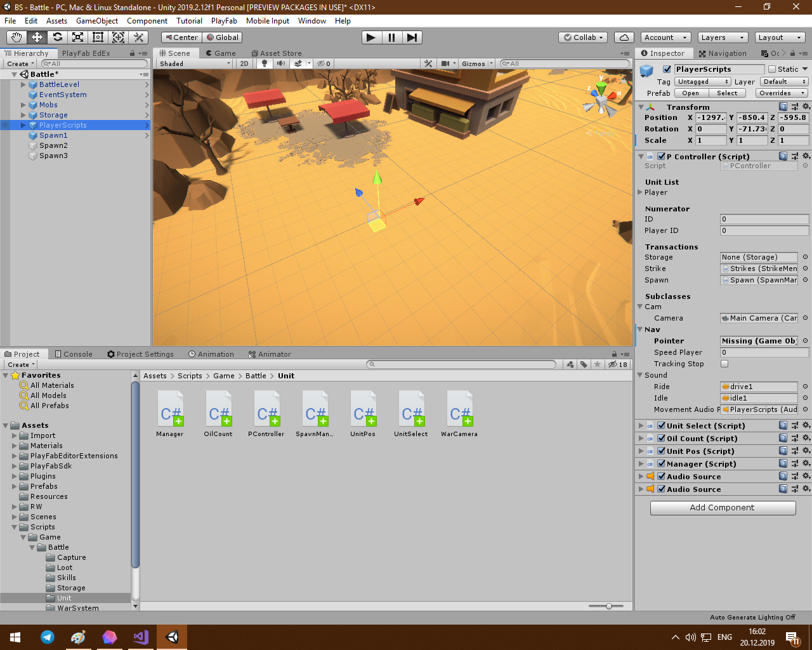Select the Hand tool
812x650 pixels.
click(x=17, y=37)
